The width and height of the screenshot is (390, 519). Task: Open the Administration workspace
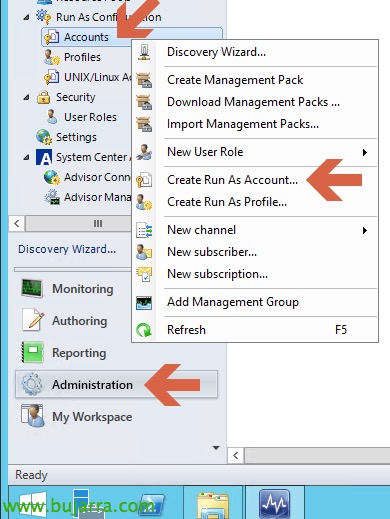116,385
